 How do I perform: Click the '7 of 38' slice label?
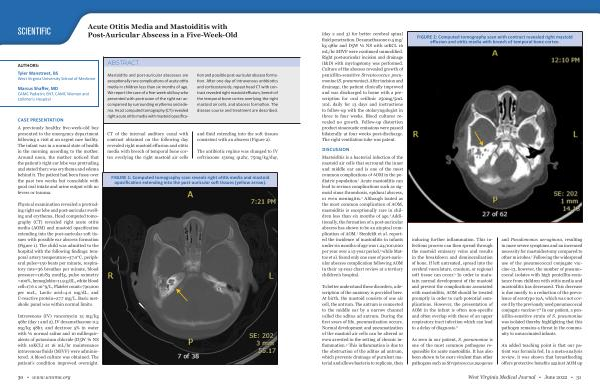(x=188, y=356)
